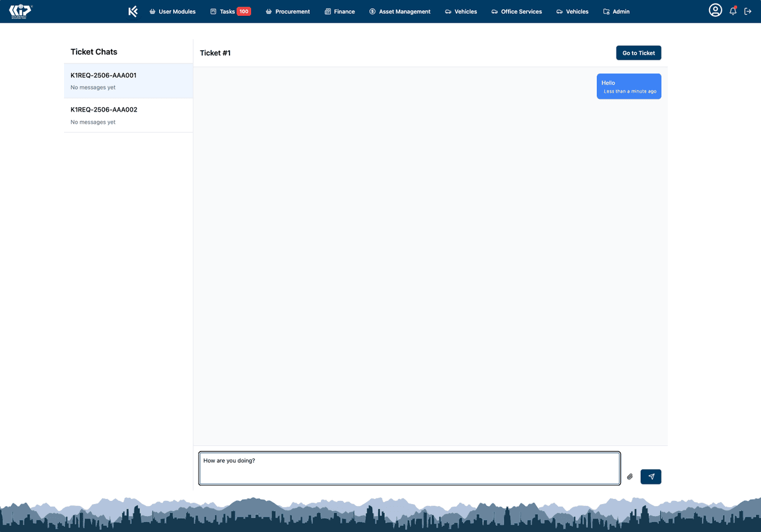
Task: Open the Admin menu
Action: [x=616, y=11]
